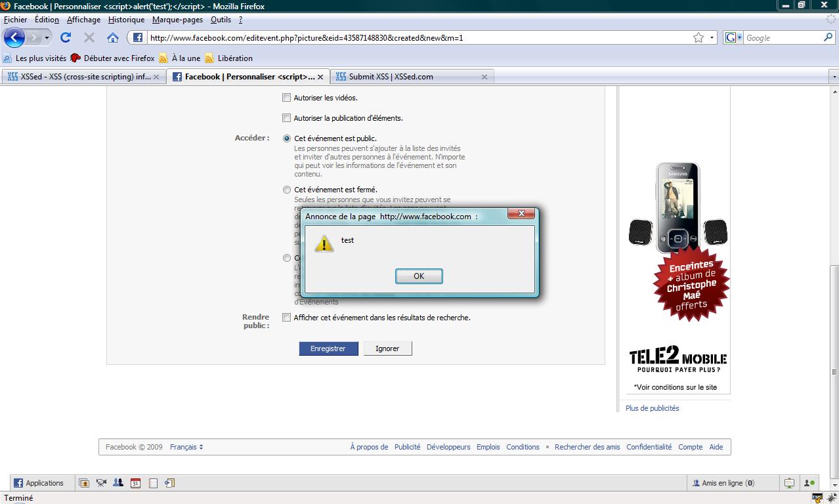The image size is (839, 504).
Task: Click the Aide footer link
Action: [x=716, y=447]
